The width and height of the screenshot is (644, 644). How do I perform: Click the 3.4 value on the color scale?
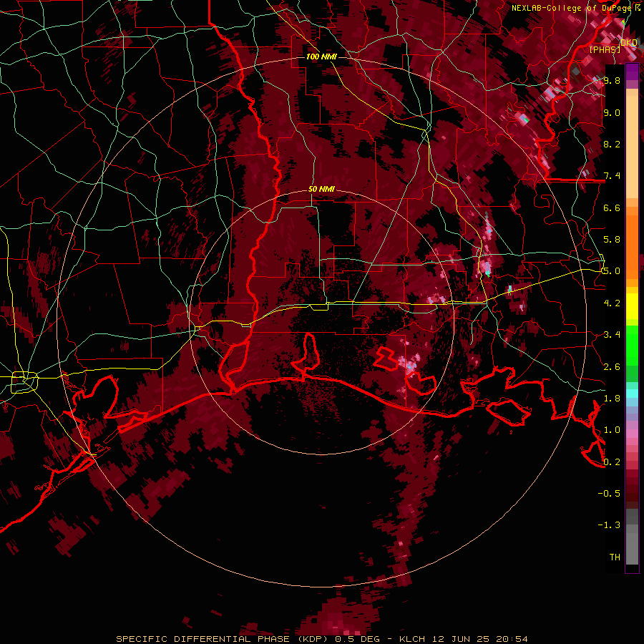pos(612,335)
